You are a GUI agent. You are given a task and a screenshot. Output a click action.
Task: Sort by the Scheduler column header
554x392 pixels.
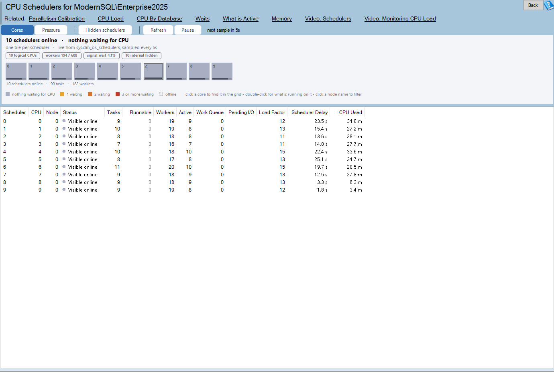point(14,112)
